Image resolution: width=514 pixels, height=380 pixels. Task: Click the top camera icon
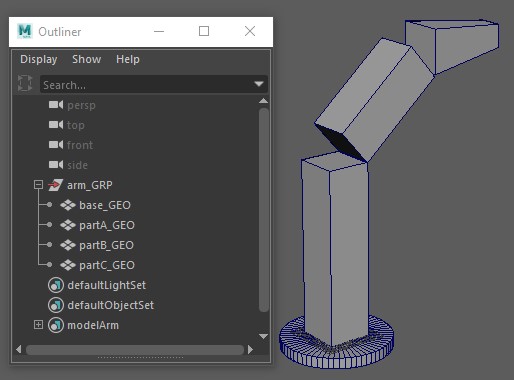click(56, 125)
